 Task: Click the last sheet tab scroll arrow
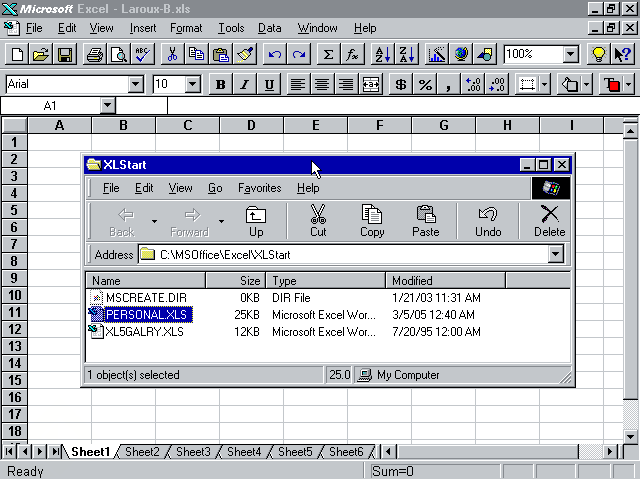pyautogui.click(x=55, y=451)
